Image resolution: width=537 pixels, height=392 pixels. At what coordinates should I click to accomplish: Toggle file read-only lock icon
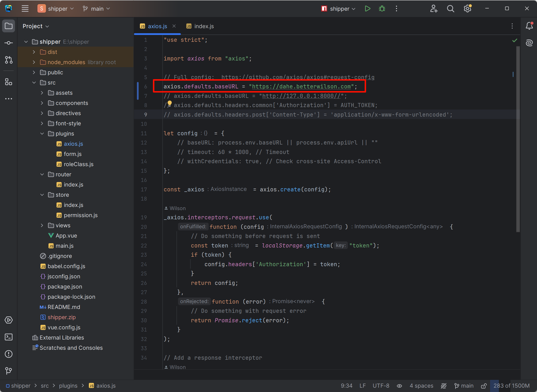pos(484,386)
